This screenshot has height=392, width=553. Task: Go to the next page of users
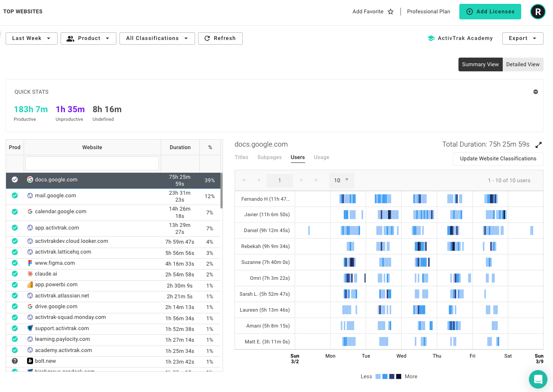(302, 180)
